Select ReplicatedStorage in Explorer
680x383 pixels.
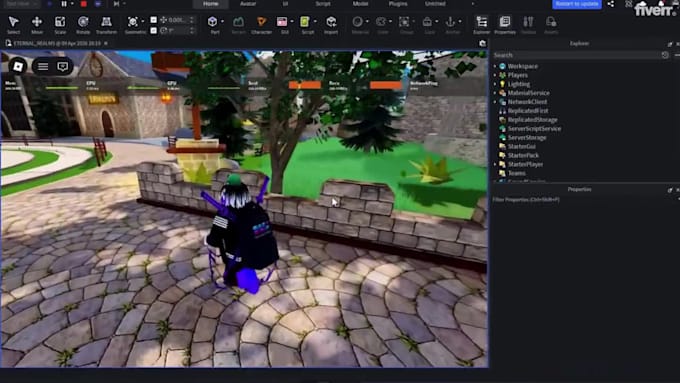pyautogui.click(x=533, y=120)
